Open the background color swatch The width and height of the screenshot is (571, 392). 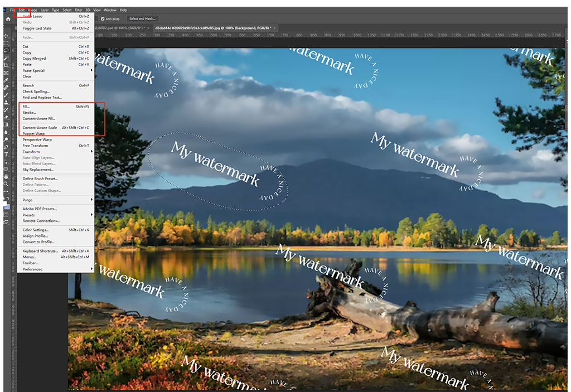[8, 207]
